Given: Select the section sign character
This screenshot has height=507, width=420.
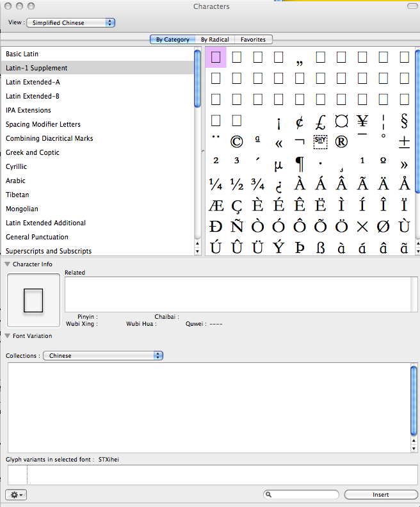Looking at the screenshot, I should point(404,121).
